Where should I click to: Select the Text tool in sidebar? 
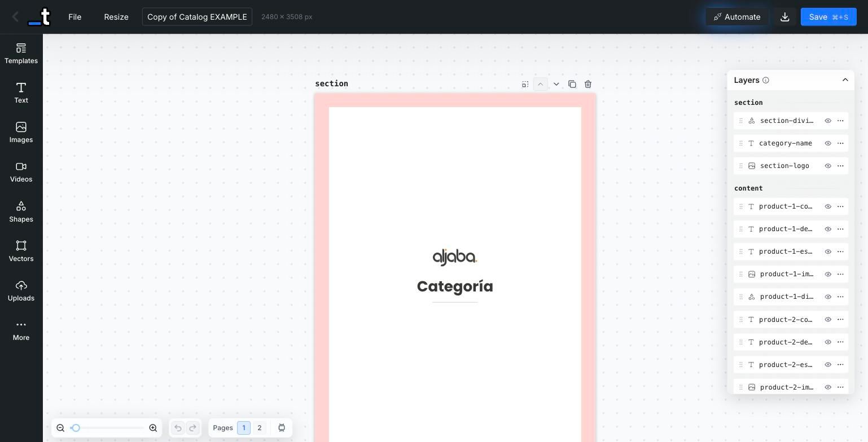pos(21,93)
